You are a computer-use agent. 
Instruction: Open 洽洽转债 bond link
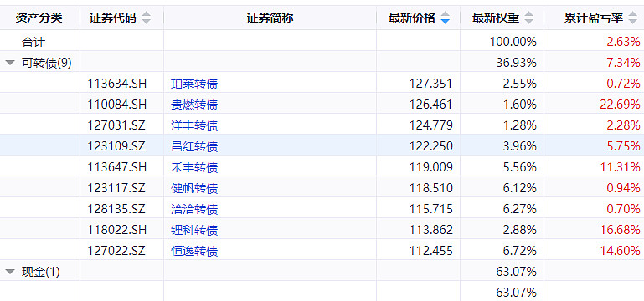coord(194,209)
